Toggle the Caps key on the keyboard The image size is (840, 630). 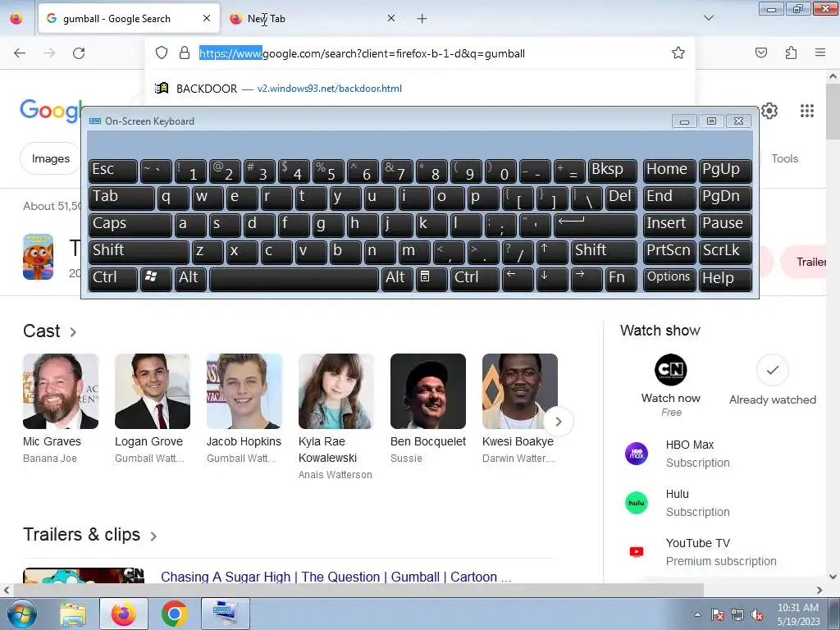coord(130,225)
